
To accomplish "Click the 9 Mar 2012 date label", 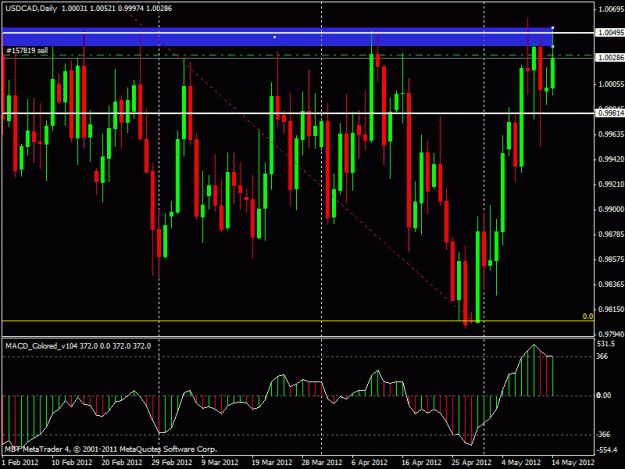I will click(220, 463).
